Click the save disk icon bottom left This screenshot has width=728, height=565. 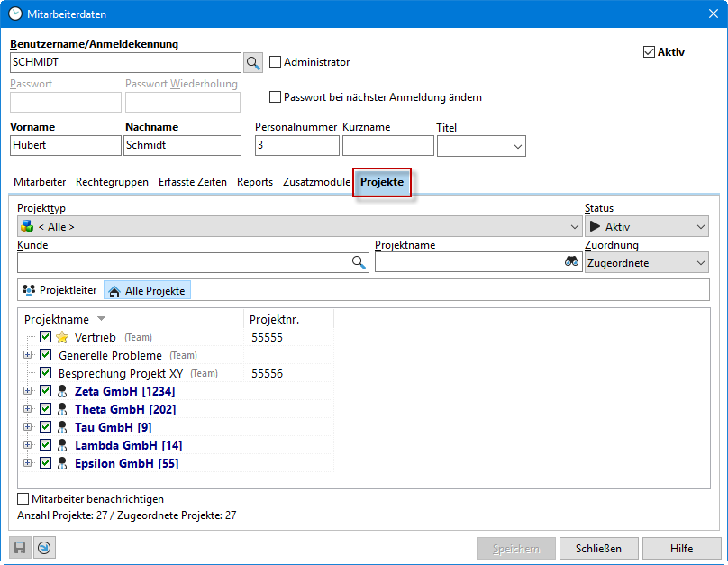click(20, 548)
